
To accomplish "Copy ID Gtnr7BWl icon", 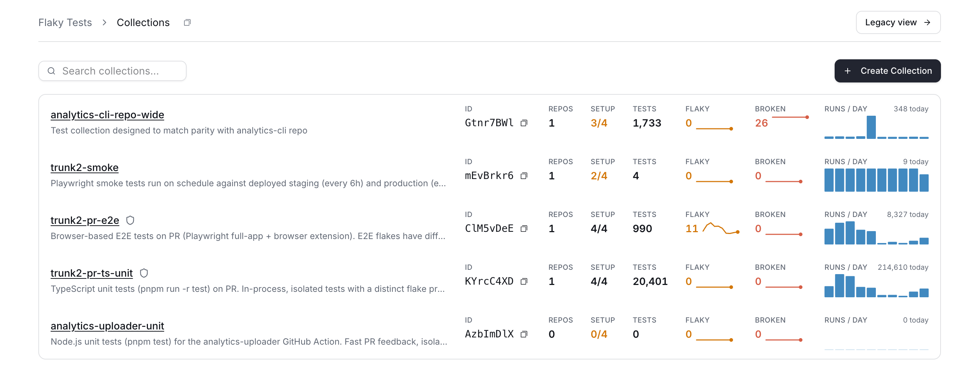I will coord(524,123).
